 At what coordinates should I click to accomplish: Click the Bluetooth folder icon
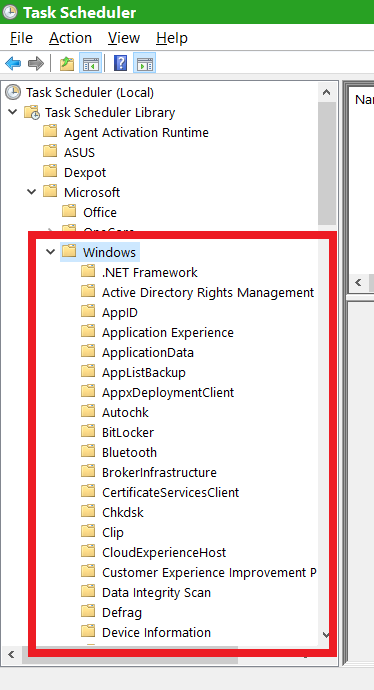point(88,451)
